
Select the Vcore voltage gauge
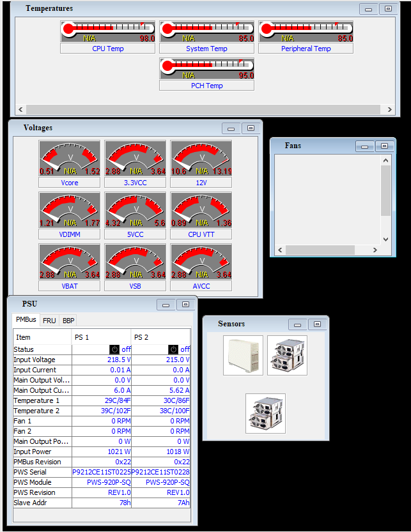click(70, 158)
